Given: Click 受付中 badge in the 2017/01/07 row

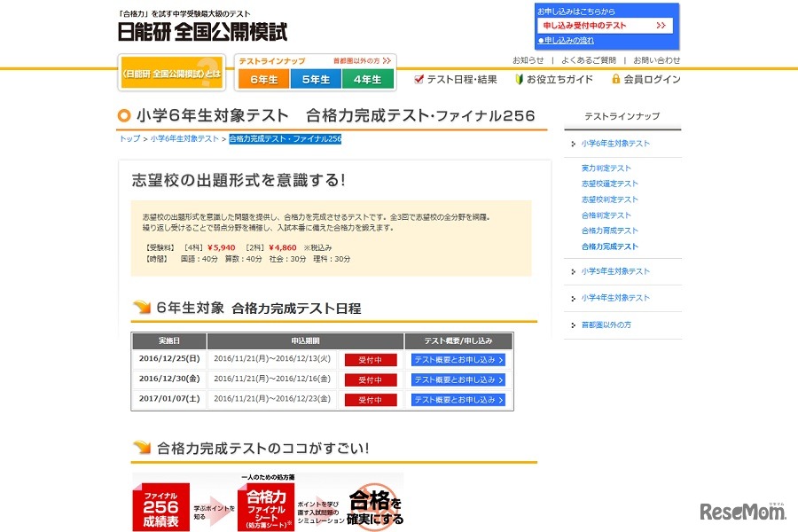Looking at the screenshot, I should pos(371,400).
